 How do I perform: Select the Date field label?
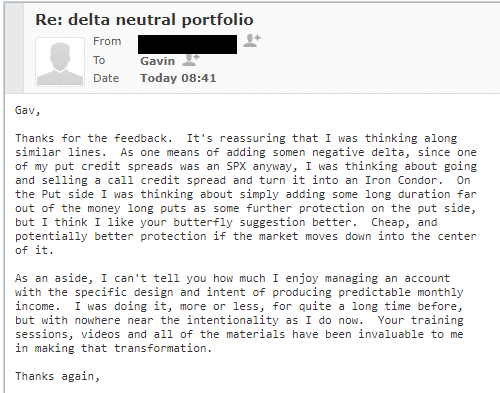(x=106, y=78)
